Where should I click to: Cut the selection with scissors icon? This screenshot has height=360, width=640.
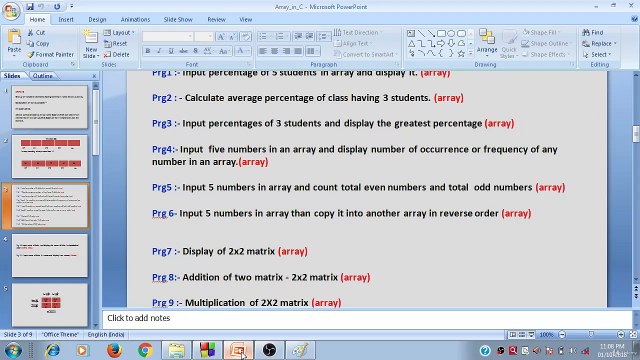click(x=36, y=32)
